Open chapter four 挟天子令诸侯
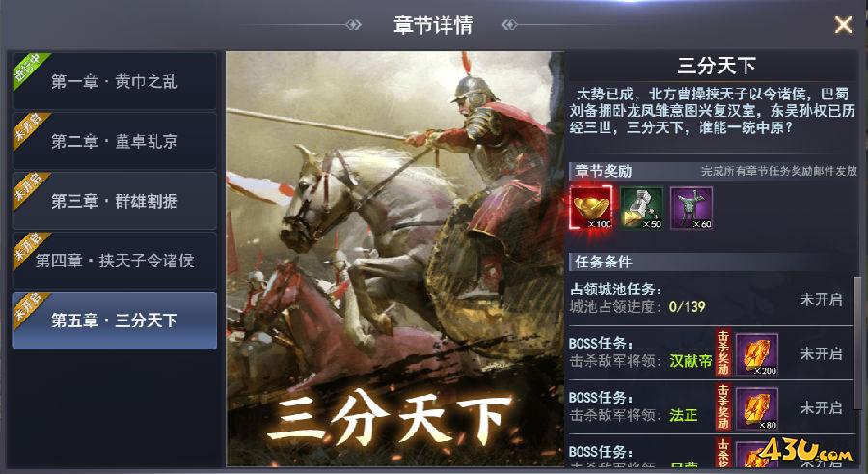Screen dimensions: 868x474 click(114, 261)
